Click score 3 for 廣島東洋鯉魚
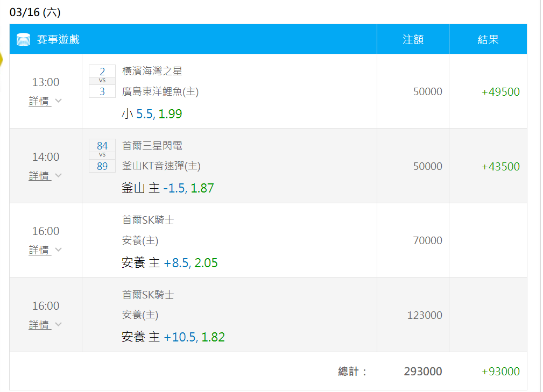543x392 pixels. (102, 91)
